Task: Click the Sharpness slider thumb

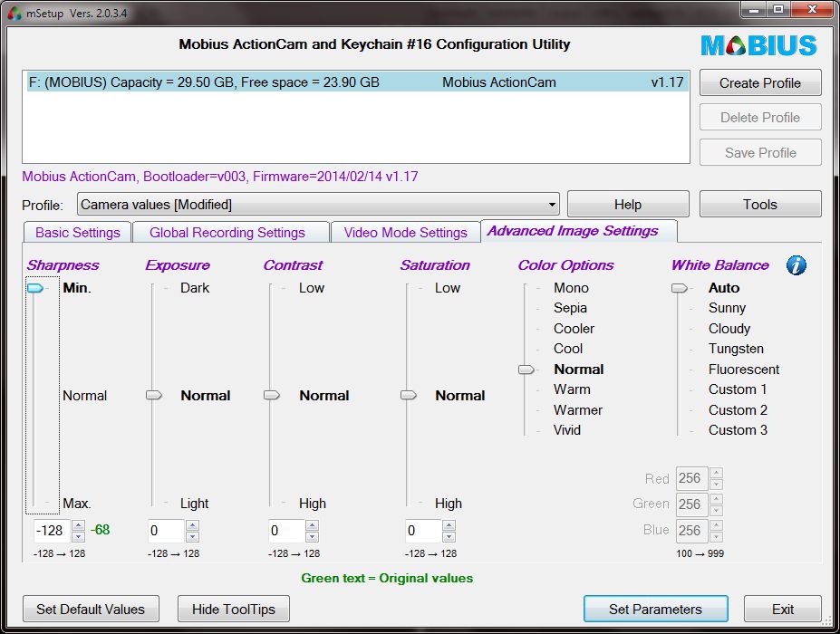Action: tap(35, 288)
